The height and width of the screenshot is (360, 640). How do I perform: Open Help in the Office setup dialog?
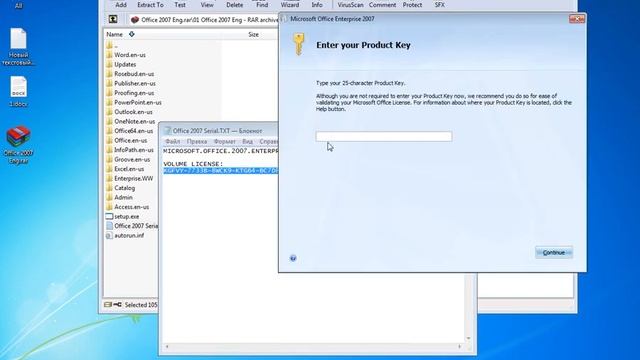293,258
